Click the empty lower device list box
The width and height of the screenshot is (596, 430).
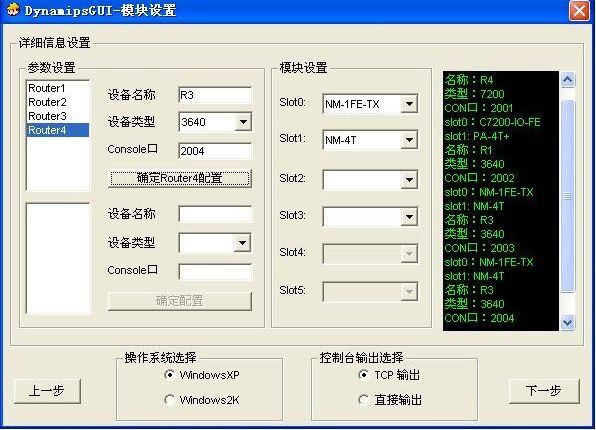click(58, 258)
